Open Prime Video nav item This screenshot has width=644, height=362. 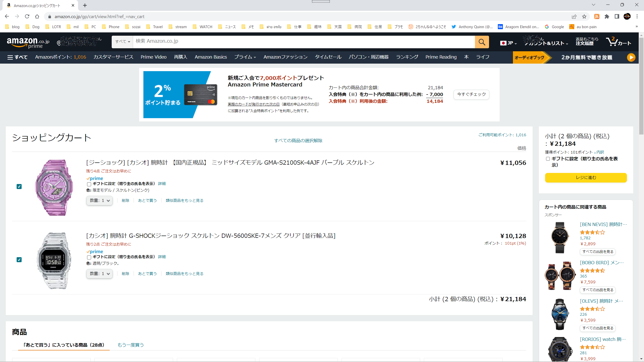tap(153, 57)
